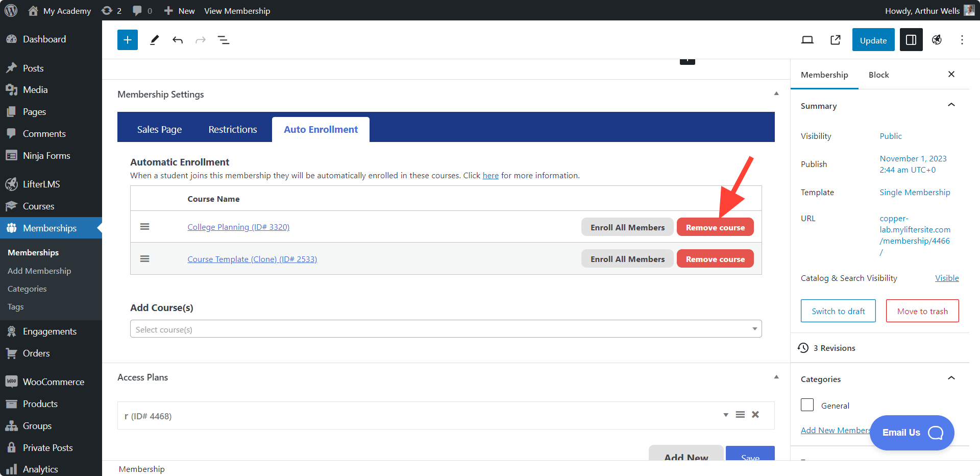Click the WordPress logo in admin bar
Screen dimensions: 980x476
tap(11, 10)
